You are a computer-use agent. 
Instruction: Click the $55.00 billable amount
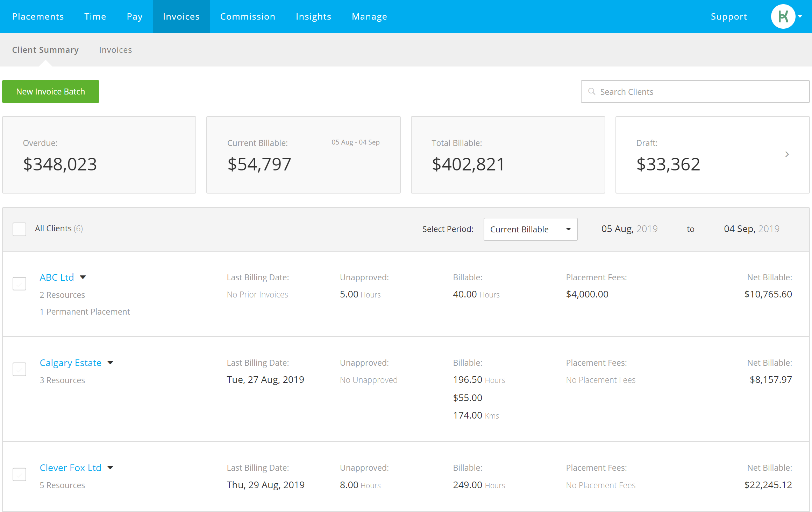click(x=468, y=398)
